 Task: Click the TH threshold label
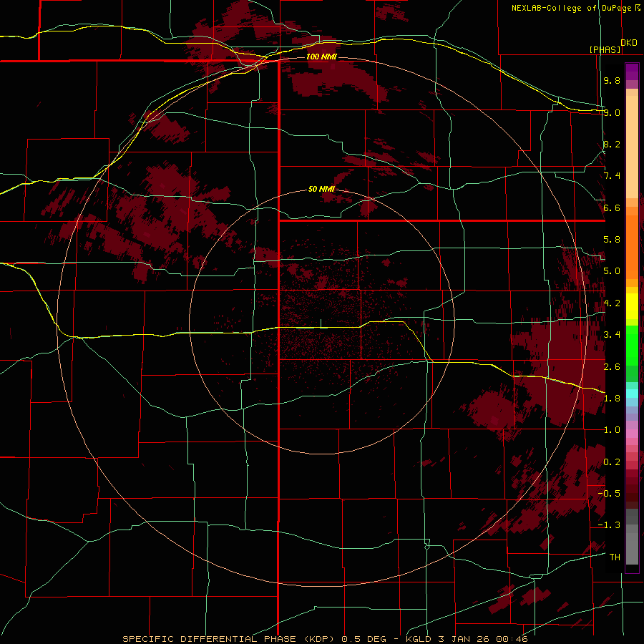click(x=615, y=557)
